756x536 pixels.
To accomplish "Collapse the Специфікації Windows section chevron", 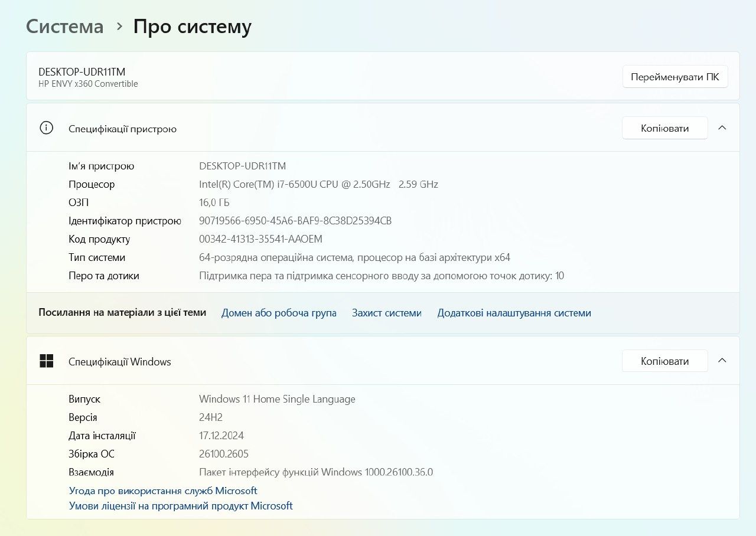I will coord(722,360).
